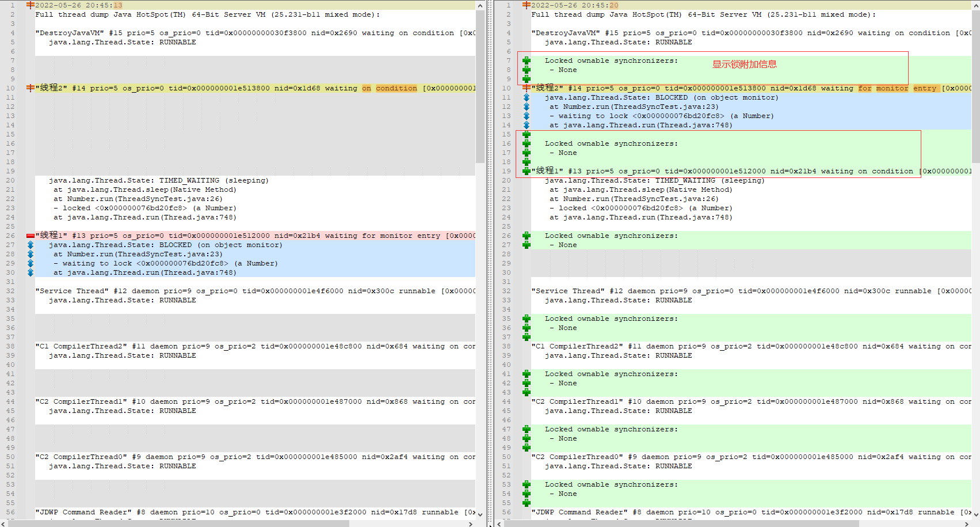Screen dimensions: 980x527
Task: Click the "C1 CompilerThread2" line in right pane
Action: (x=751, y=346)
